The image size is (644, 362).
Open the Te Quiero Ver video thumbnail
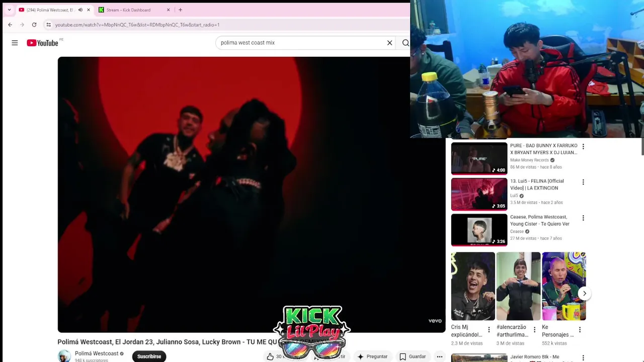point(479,230)
